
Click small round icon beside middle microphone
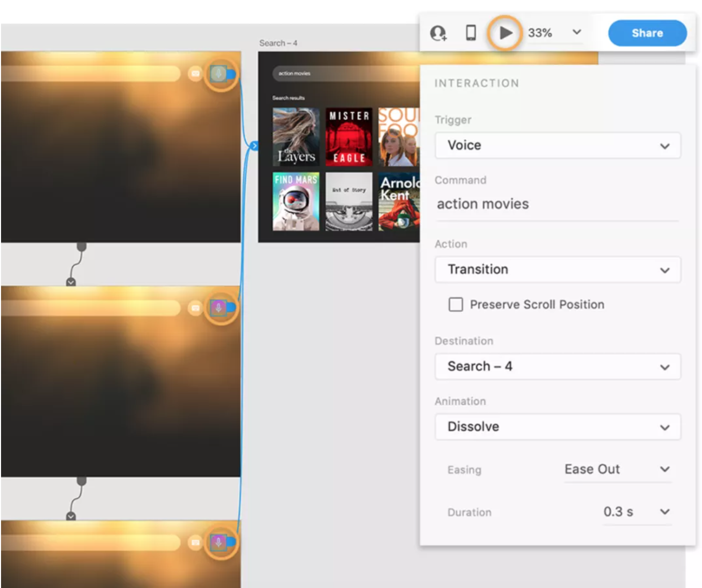pyautogui.click(x=195, y=308)
